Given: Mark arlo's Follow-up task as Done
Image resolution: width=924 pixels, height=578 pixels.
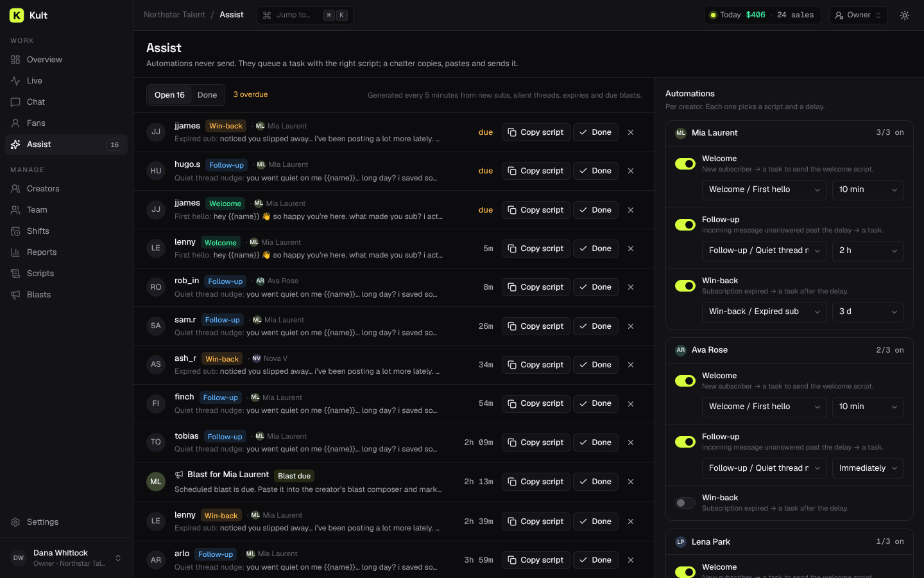Looking at the screenshot, I should (x=595, y=560).
